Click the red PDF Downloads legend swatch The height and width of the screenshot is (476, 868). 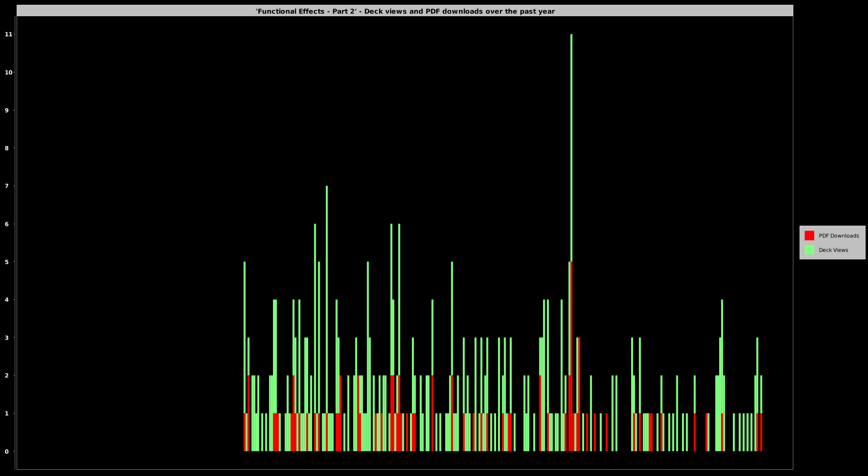(x=809, y=236)
